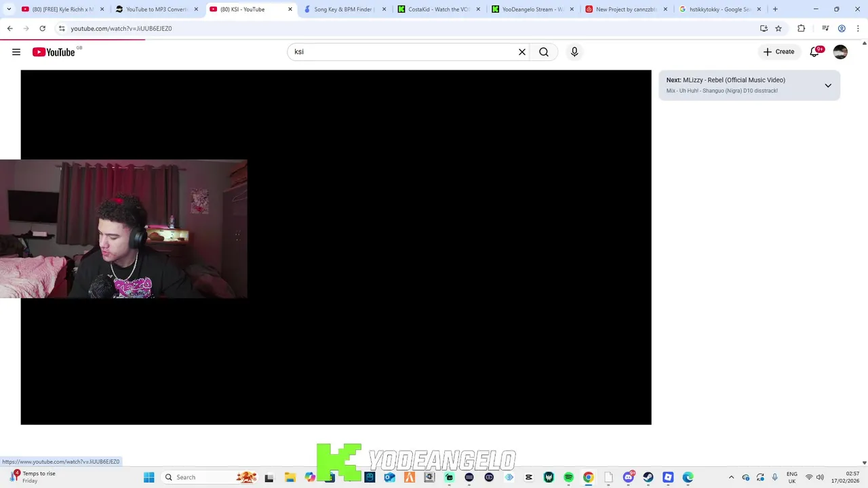Go back in browser history

[9, 28]
